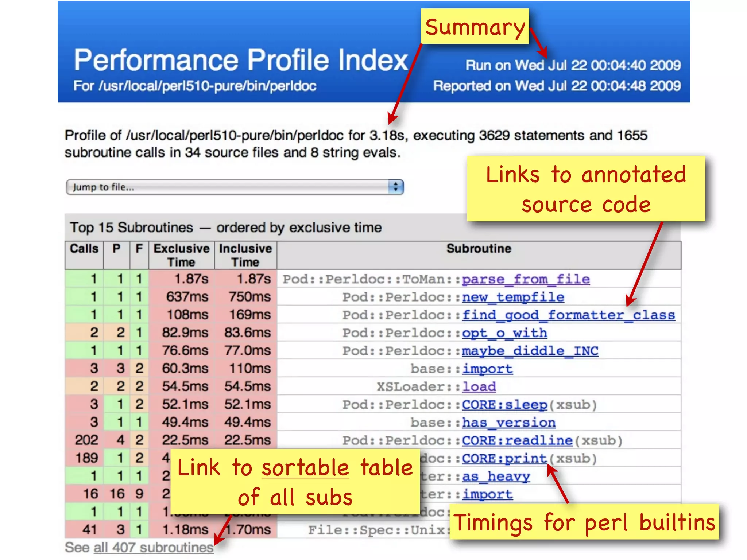Select the 637ms exclusive time cell
This screenshot has width=747, height=560.
point(182,297)
